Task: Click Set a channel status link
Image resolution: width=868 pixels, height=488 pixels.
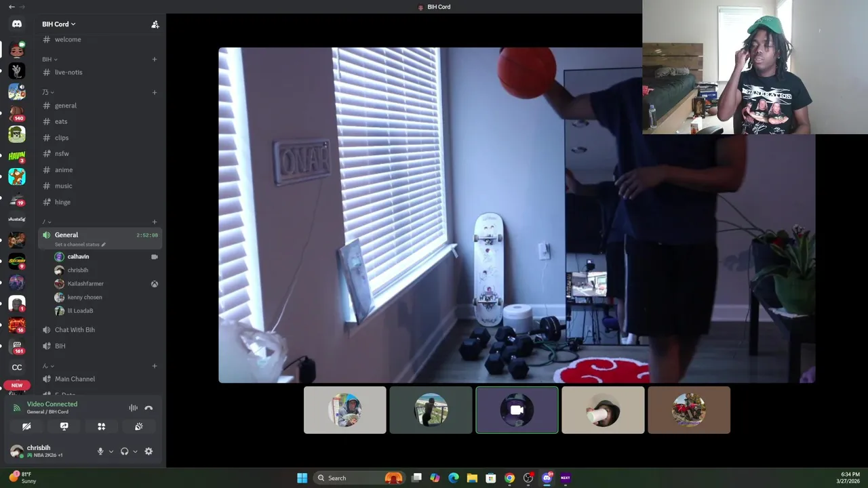Action: click(x=80, y=244)
